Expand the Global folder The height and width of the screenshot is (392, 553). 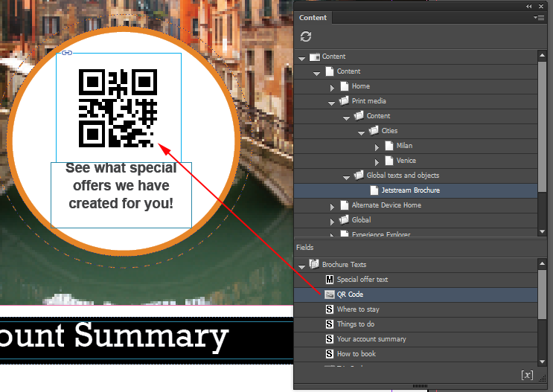point(332,222)
